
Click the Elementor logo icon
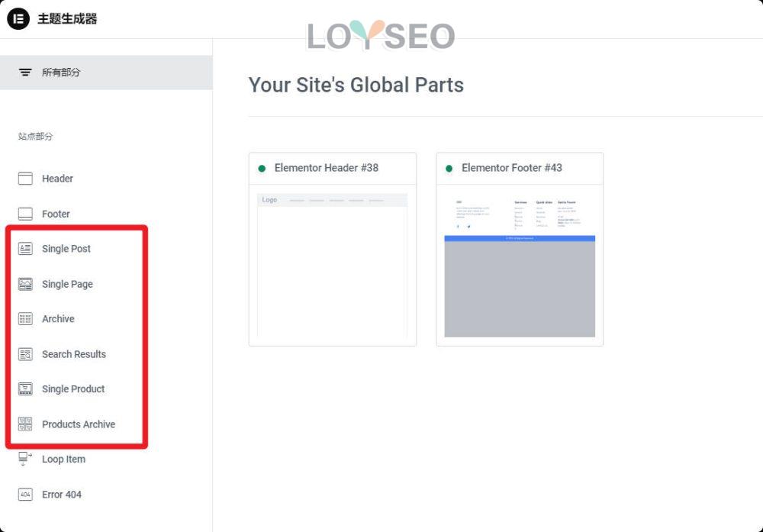point(18,18)
